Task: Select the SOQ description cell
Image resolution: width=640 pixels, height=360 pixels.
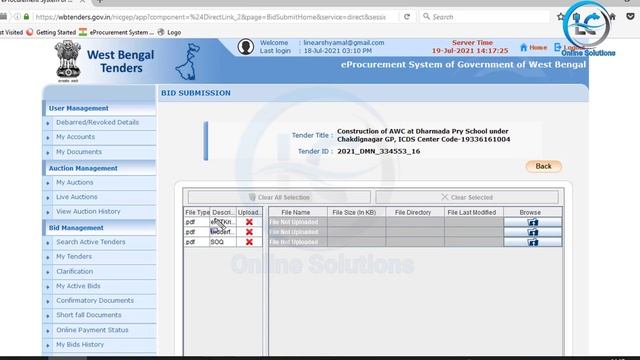Action: tap(223, 242)
